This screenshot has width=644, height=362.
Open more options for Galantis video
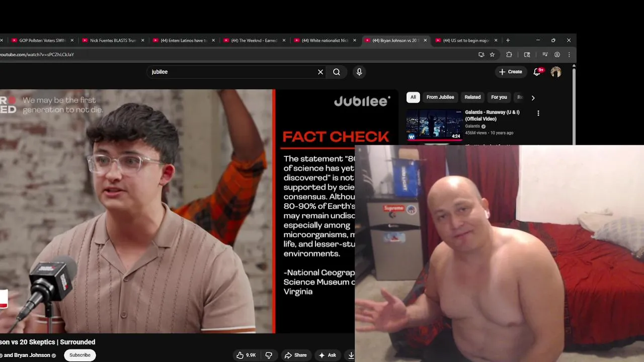[x=538, y=113]
